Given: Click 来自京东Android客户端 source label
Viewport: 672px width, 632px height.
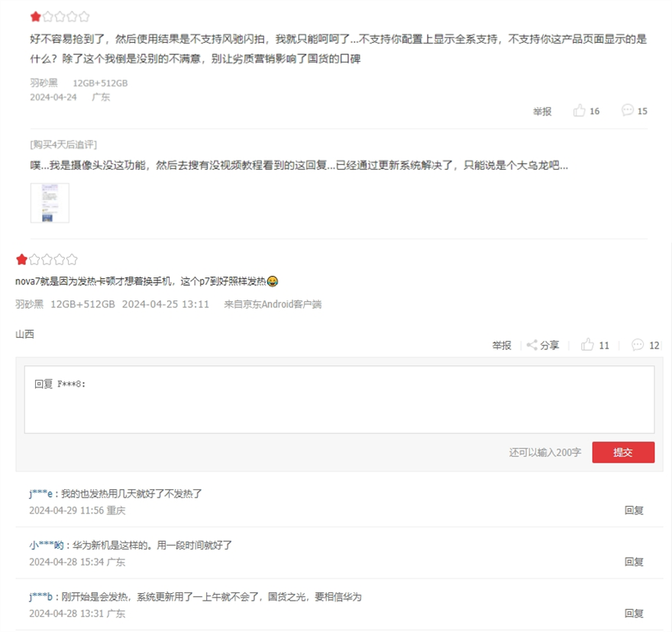Looking at the screenshot, I should pyautogui.click(x=273, y=304).
